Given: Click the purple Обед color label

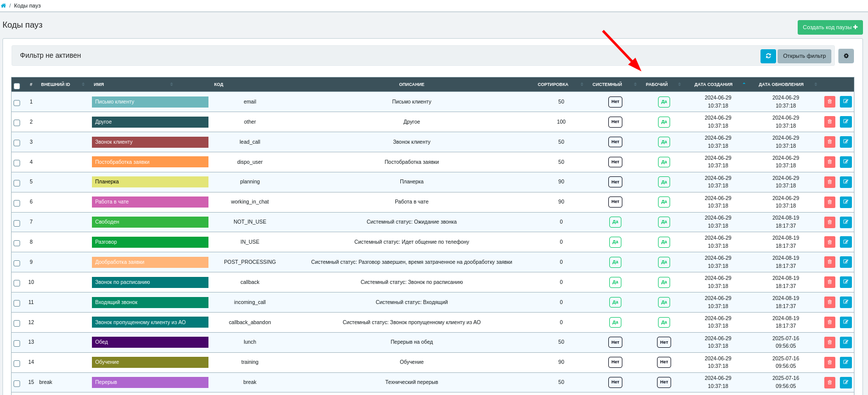Looking at the screenshot, I should pos(150,342).
